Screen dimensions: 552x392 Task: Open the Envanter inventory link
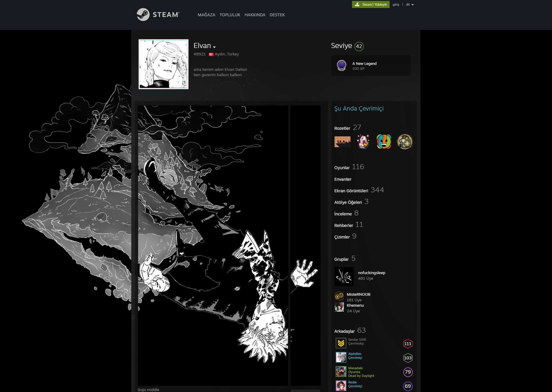[343, 179]
